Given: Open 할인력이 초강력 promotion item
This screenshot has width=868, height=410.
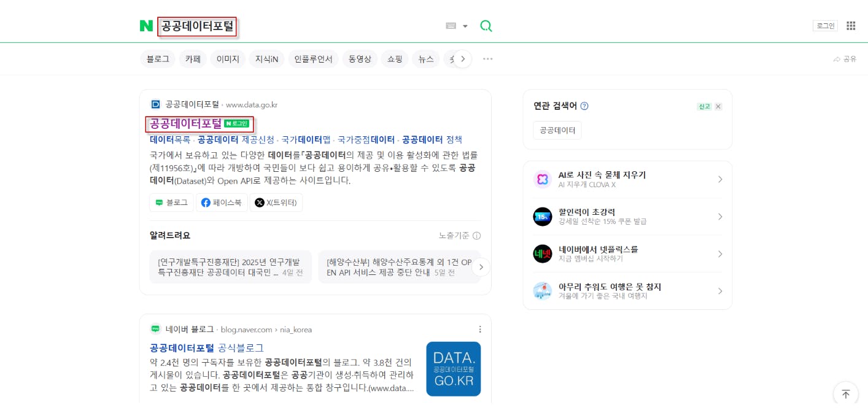Looking at the screenshot, I should tap(627, 217).
